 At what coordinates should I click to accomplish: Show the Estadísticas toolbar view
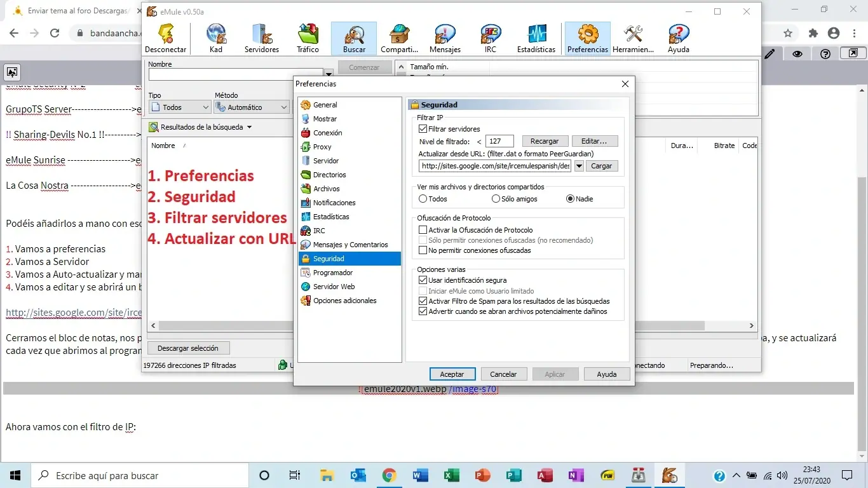(536, 38)
